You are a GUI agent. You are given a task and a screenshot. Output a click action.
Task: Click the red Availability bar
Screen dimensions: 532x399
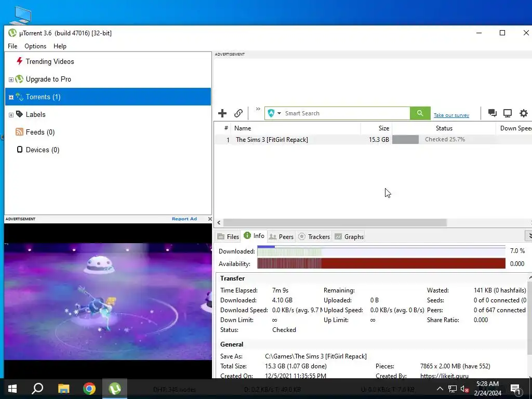pos(381,263)
